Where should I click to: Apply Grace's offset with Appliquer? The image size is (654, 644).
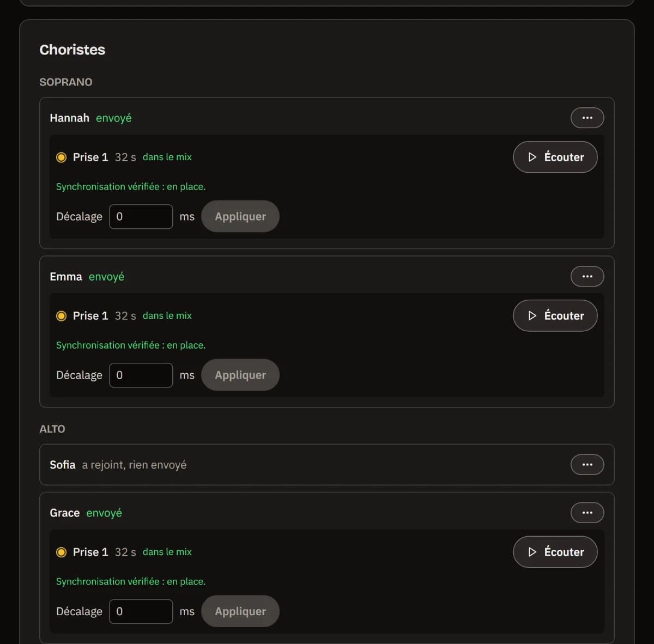point(240,611)
